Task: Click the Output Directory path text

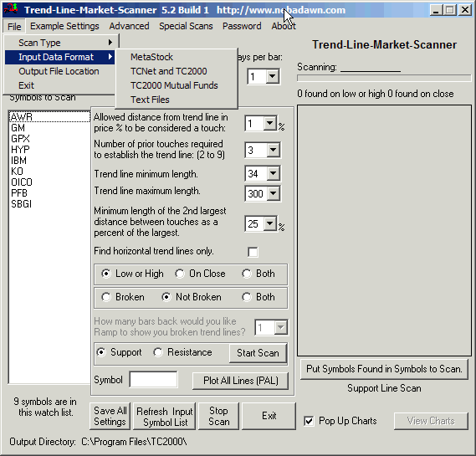Action: click(134, 442)
